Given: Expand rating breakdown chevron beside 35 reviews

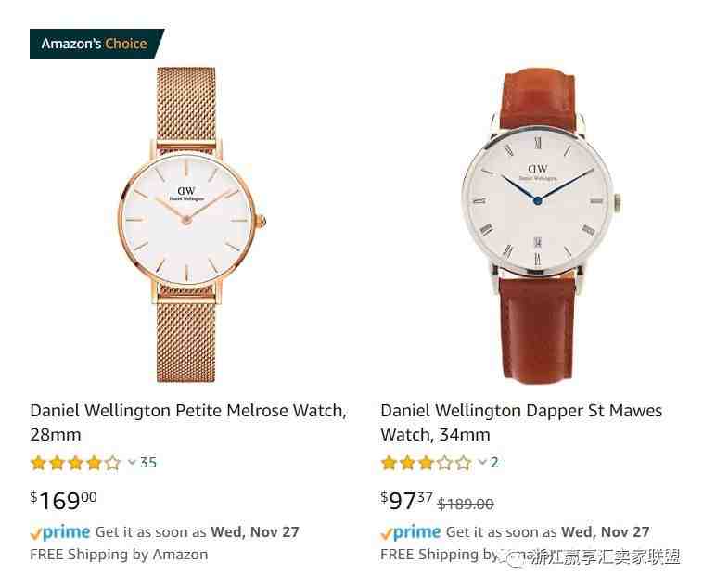Looking at the screenshot, I should coord(132,462).
